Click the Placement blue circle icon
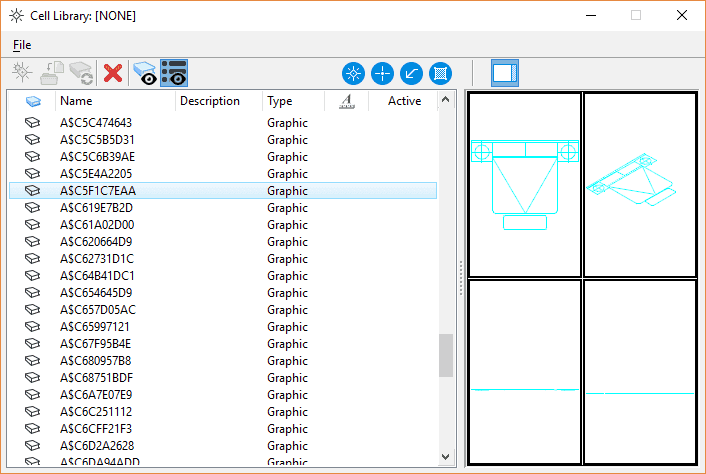The image size is (706, 474). point(353,73)
